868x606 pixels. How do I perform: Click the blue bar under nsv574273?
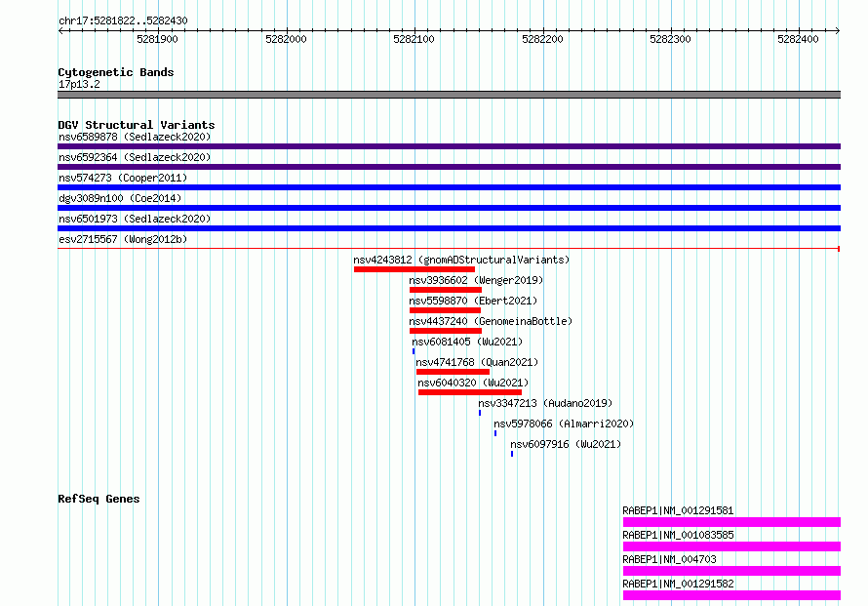tap(449, 187)
